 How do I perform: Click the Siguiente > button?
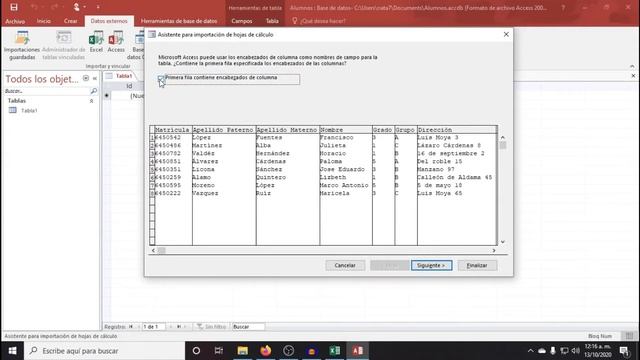(431, 265)
